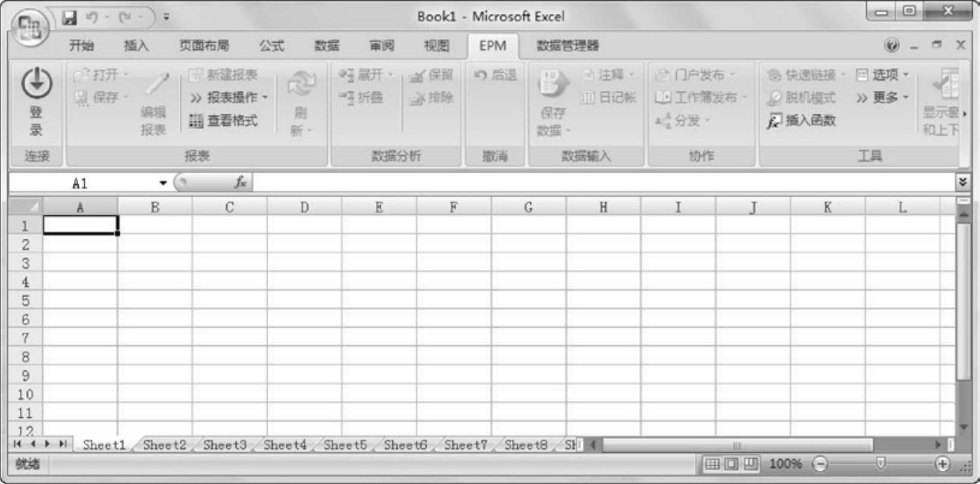Open the 公式 (Formulas) ribbon tab
Image resolution: width=980 pixels, height=484 pixels.
pyautogui.click(x=271, y=46)
